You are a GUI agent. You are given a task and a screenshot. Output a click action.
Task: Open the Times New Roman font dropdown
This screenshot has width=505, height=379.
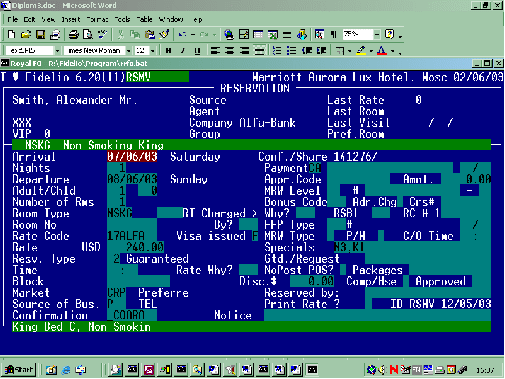pyautogui.click(x=129, y=51)
